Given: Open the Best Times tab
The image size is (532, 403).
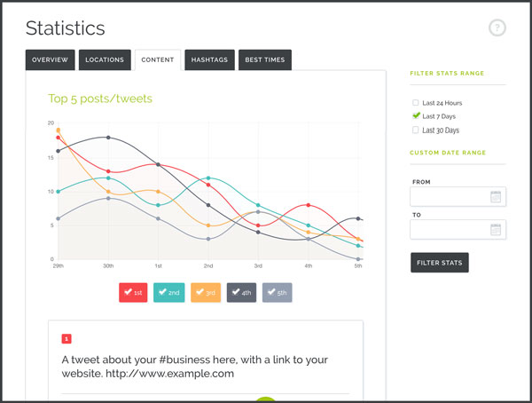Looking at the screenshot, I should pyautogui.click(x=264, y=60).
